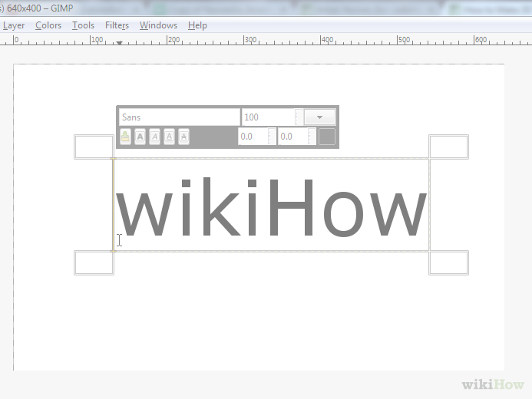
Task: Click the kerning value field
Action: click(x=293, y=137)
